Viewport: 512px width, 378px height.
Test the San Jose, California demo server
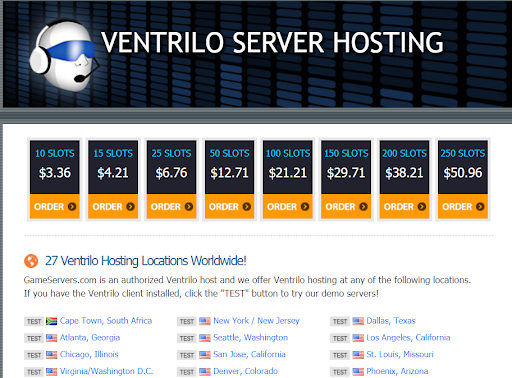click(187, 355)
